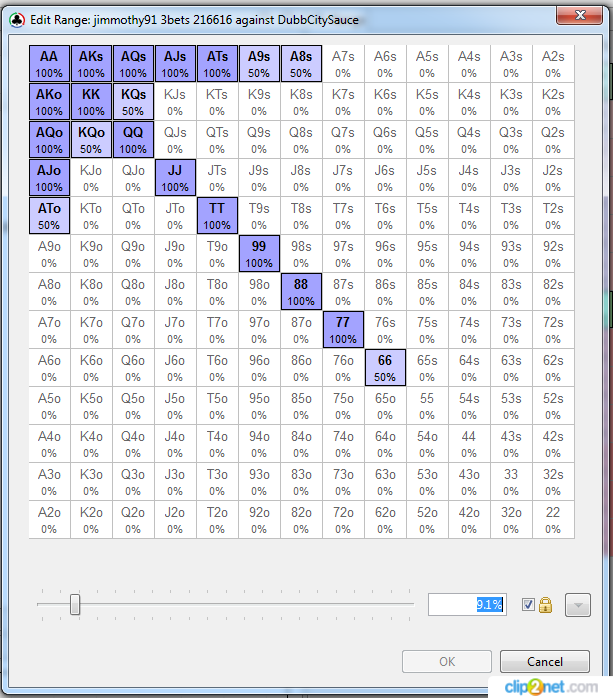Select the JTs hand cell

(x=217, y=178)
